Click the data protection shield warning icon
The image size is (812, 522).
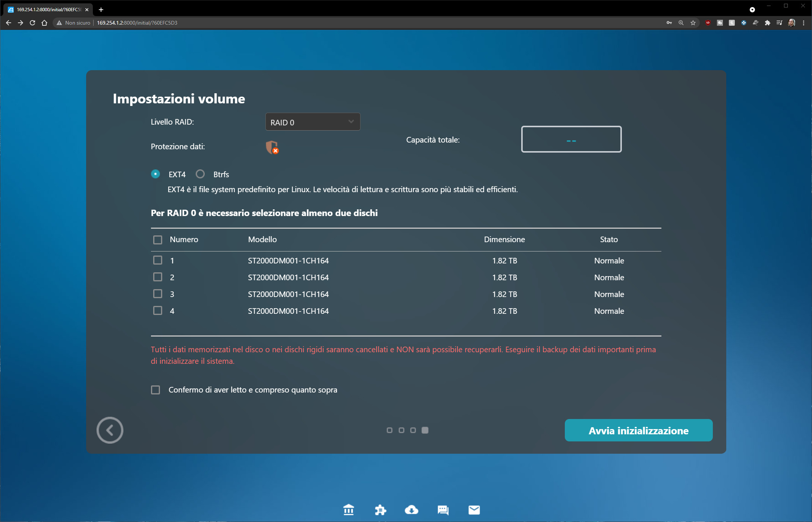(272, 147)
